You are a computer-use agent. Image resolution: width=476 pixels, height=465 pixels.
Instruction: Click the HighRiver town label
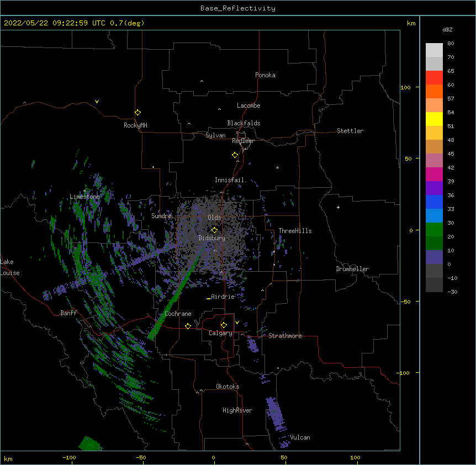[237, 410]
